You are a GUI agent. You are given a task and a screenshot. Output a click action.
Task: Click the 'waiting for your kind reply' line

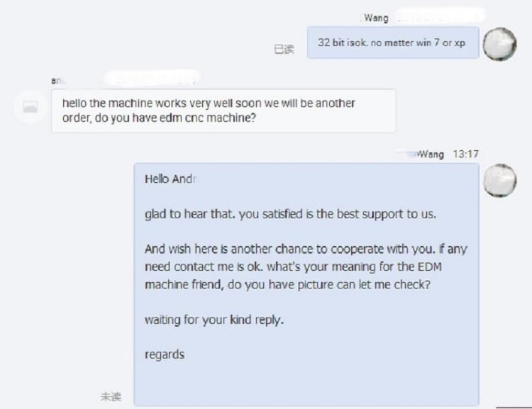pyautogui.click(x=214, y=320)
